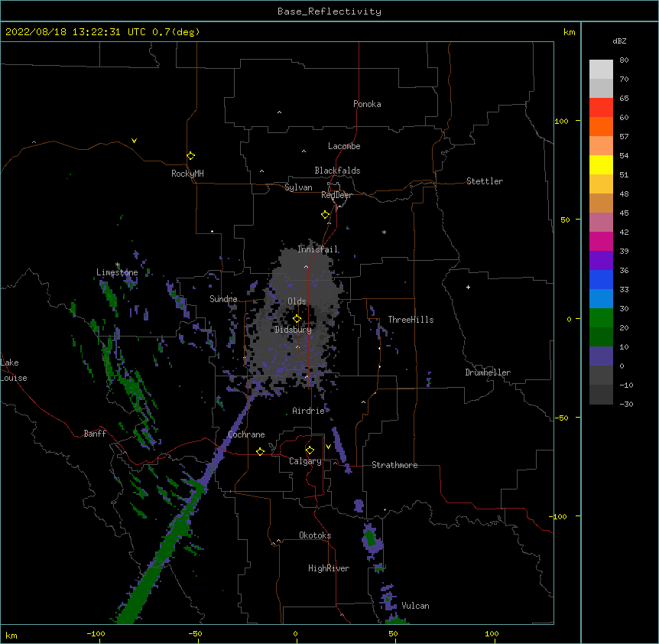
Task: Select the dark blue 33–36 dBZ swatch
Action: coord(601,279)
